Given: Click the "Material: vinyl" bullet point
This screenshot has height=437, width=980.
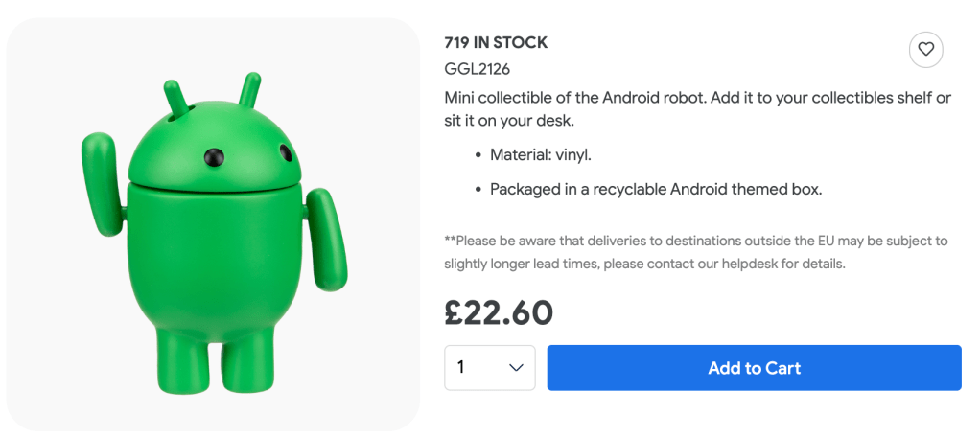Looking at the screenshot, I should coord(548,154).
